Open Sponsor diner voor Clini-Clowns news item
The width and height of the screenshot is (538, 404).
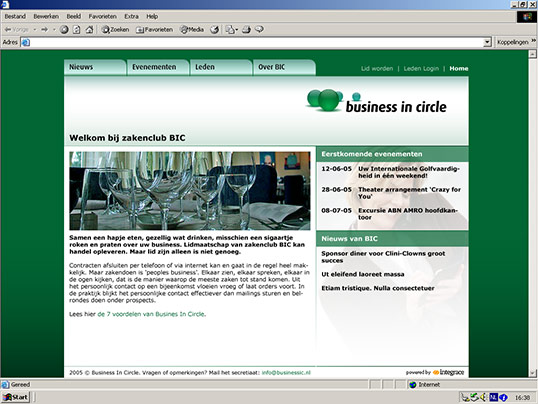point(383,257)
